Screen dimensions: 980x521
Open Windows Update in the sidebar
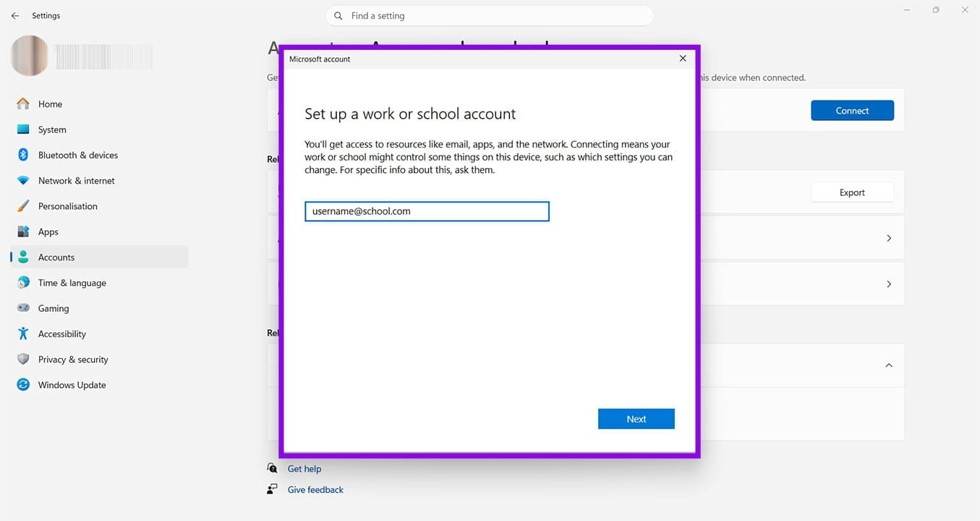point(99,385)
